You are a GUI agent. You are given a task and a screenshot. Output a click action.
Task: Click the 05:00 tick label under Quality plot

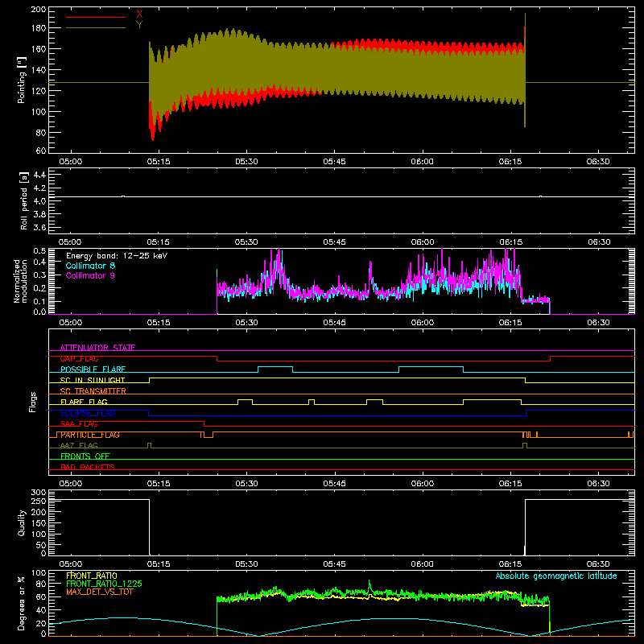[x=70, y=564]
